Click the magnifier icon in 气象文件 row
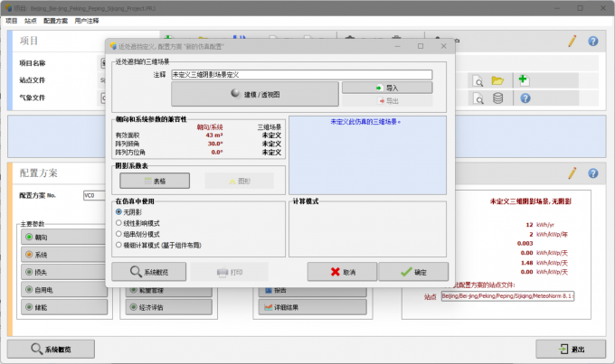 [478, 98]
